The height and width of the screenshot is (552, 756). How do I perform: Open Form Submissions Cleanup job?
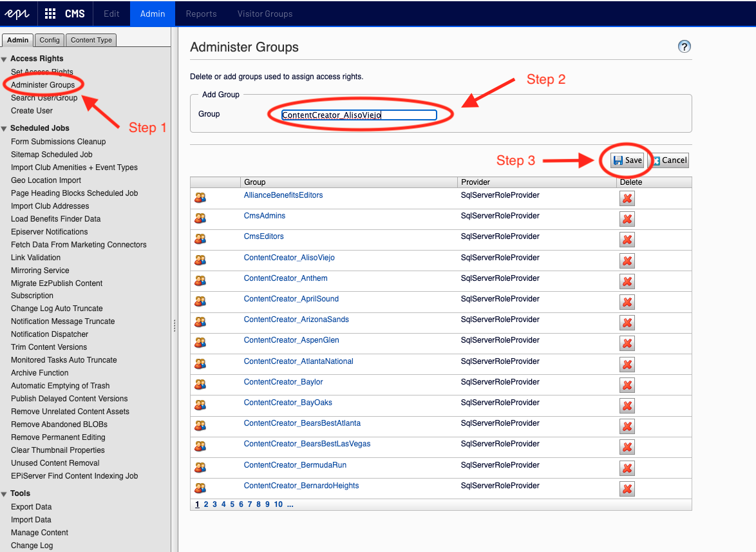(59, 141)
